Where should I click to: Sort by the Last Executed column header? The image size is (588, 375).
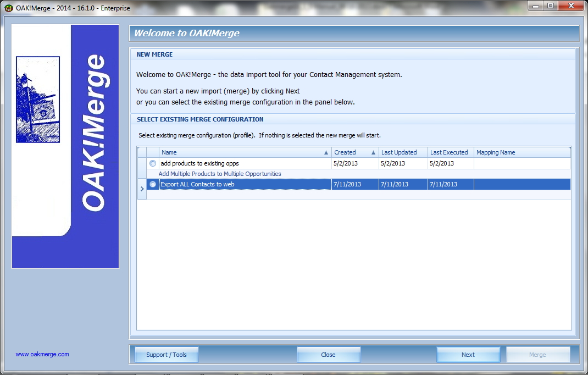(x=451, y=152)
